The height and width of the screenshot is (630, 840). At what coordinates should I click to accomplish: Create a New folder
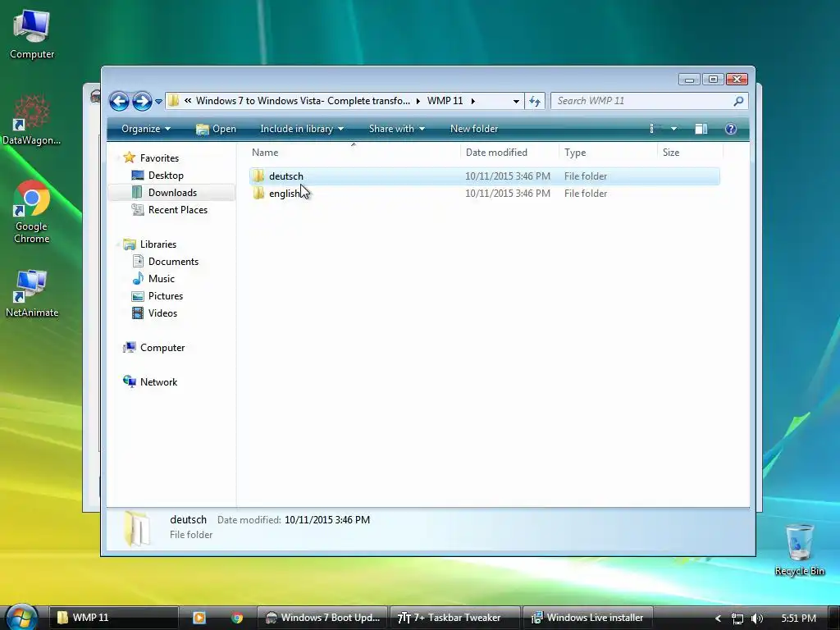474,129
